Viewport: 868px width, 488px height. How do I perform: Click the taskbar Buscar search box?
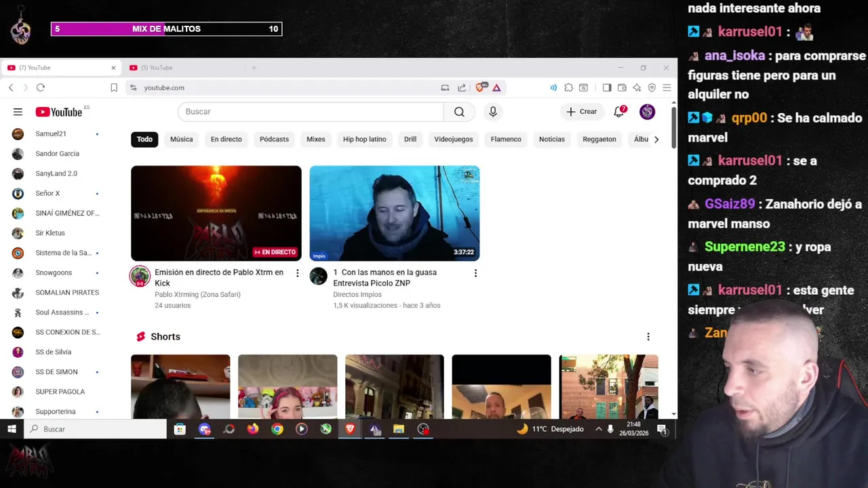96,429
